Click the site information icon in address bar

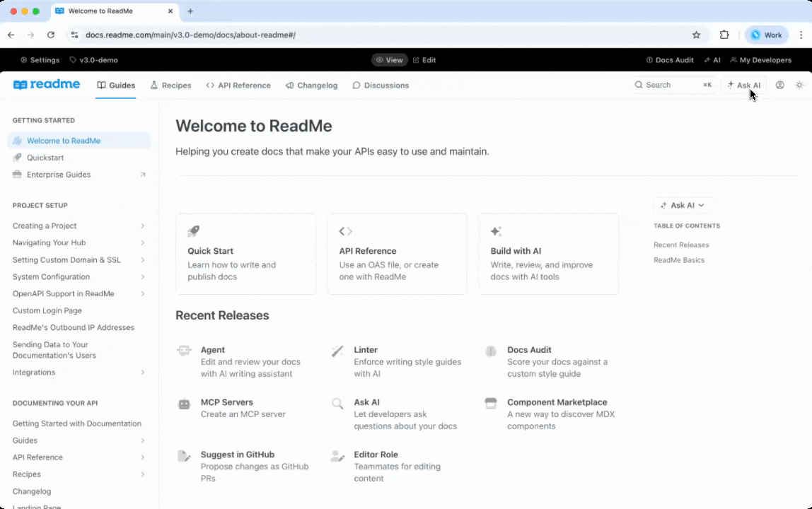pos(74,35)
